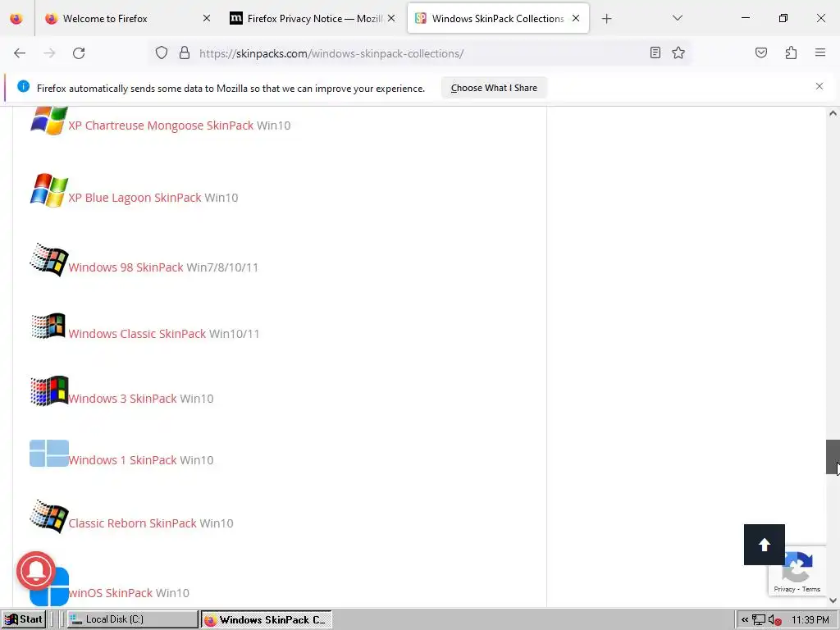Click the site security padlock icon
The height and width of the screenshot is (630, 840).
pos(185,53)
